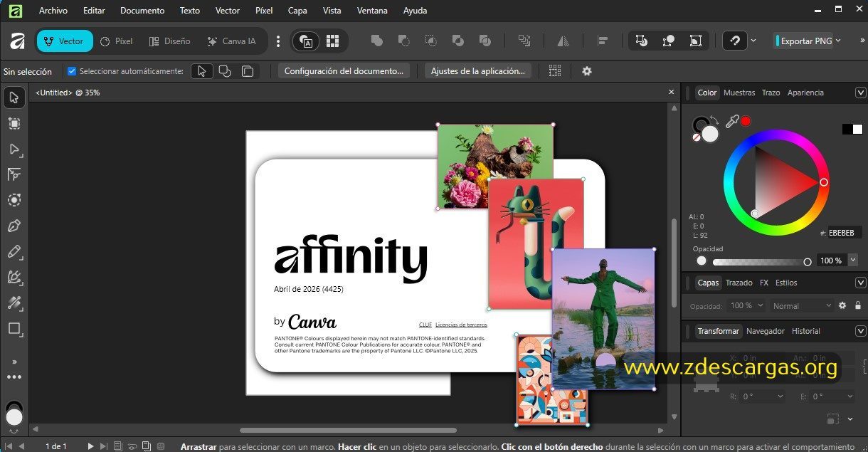Toggle the grid view mode button
Viewport: 868px width, 452px height.
332,41
